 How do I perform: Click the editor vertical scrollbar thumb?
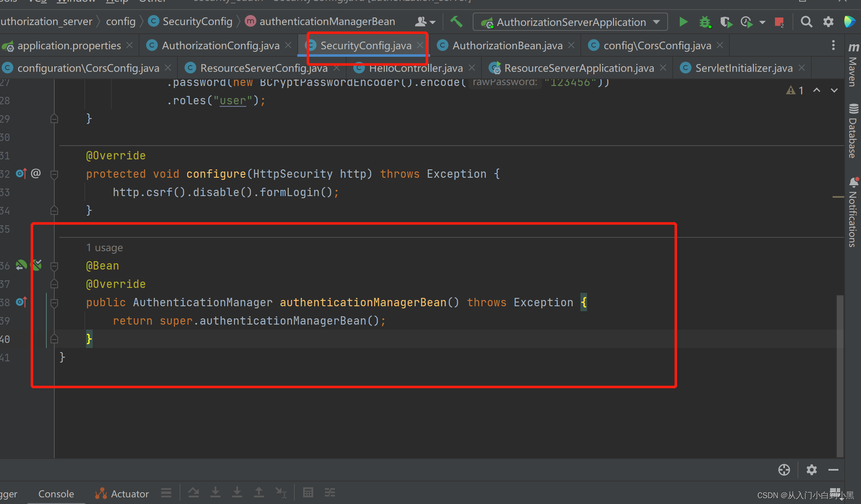point(840,376)
